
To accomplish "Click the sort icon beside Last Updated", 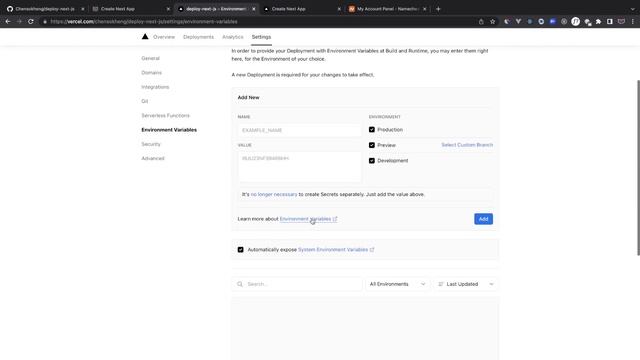I will [440, 284].
